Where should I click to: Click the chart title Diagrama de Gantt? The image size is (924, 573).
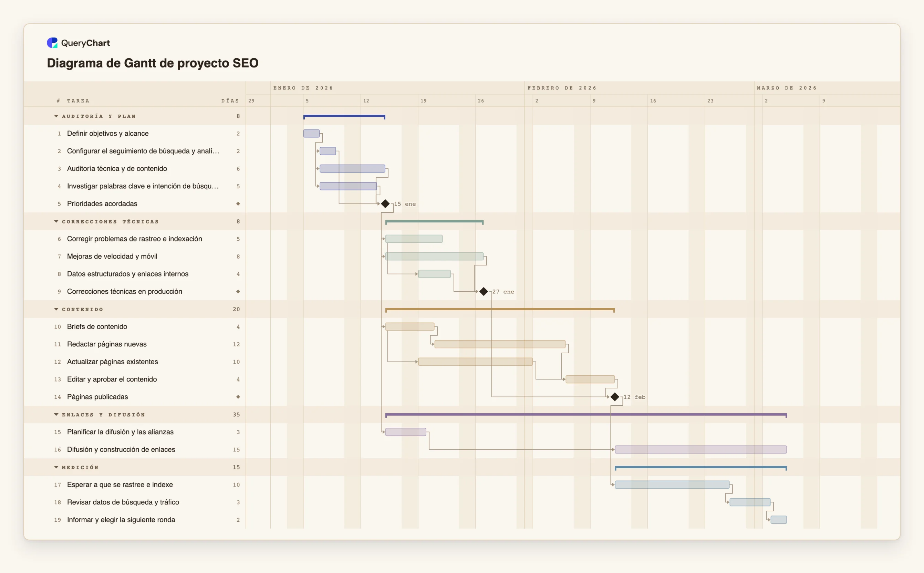point(153,63)
